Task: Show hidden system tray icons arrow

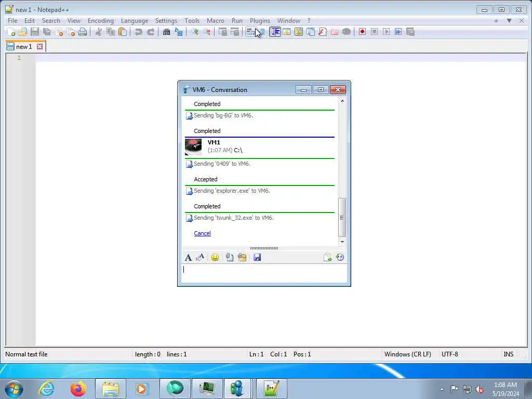Action: click(x=442, y=389)
